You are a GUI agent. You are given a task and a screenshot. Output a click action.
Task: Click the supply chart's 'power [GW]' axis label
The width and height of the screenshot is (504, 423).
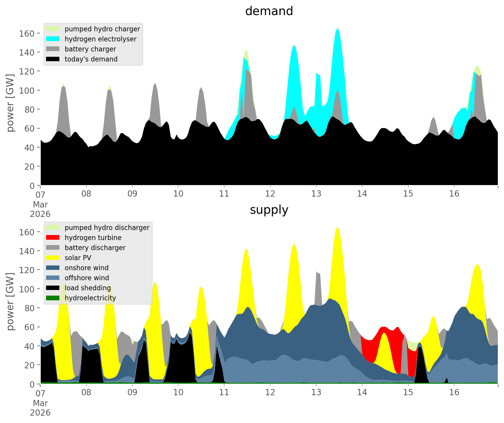(10, 302)
